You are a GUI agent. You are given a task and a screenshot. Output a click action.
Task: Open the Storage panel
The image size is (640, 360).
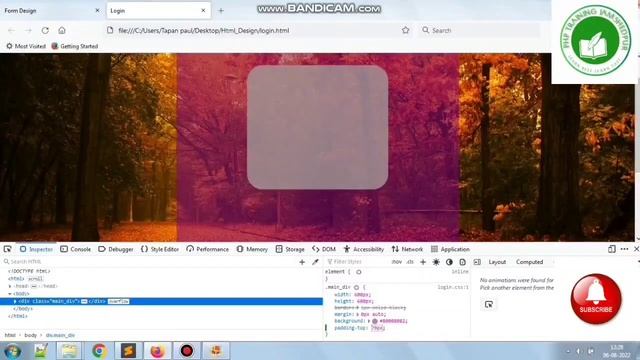coord(290,249)
